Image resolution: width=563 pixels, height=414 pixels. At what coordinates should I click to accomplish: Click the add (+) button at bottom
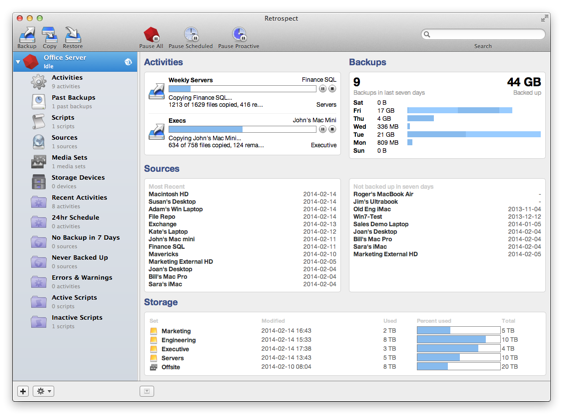click(23, 391)
